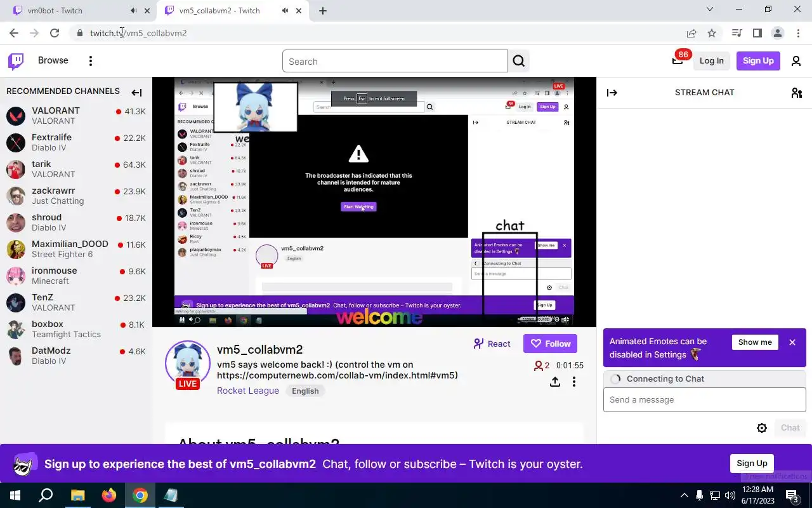Open zackrawrr Just Chatting channel
The height and width of the screenshot is (508, 812).
[x=76, y=196]
